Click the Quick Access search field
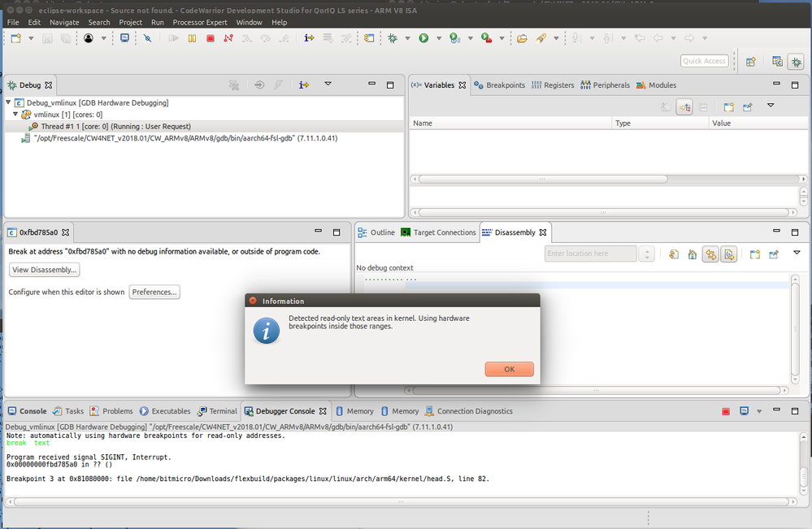 704,61
